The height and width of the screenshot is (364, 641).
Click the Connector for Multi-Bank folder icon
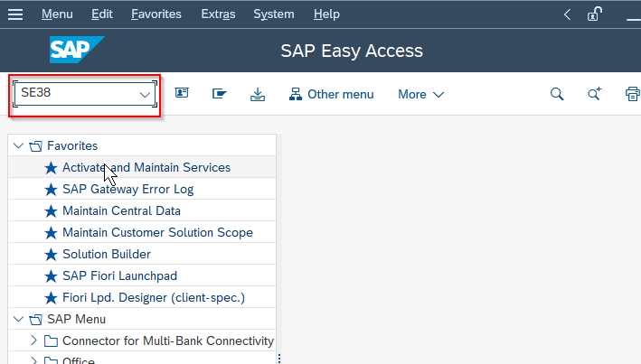[51, 341]
